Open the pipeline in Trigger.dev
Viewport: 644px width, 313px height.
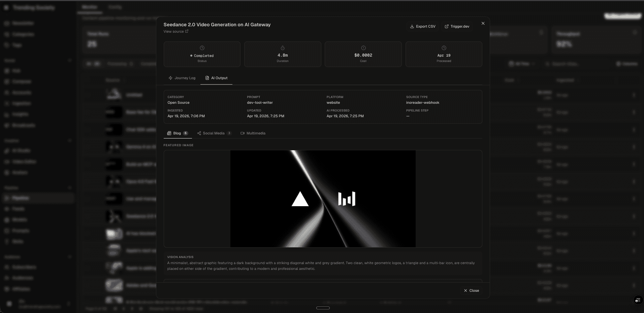coord(457,26)
